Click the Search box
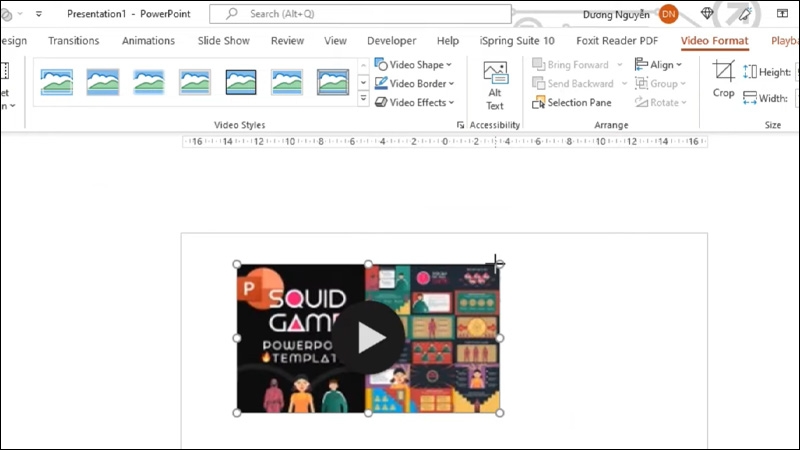 [x=360, y=14]
